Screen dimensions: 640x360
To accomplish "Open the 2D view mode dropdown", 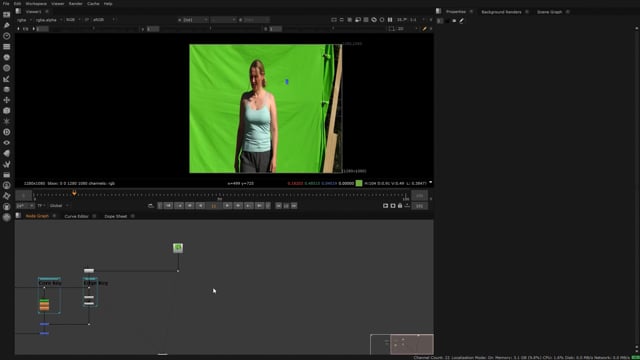I will 407,29.
